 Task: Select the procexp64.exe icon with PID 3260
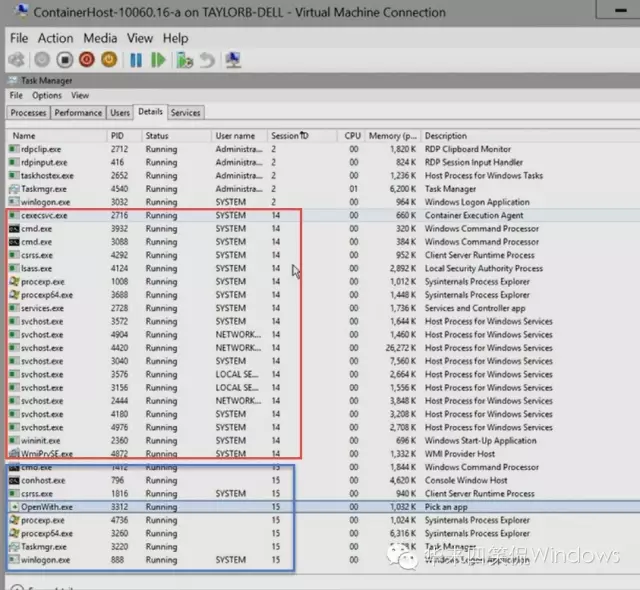coord(14,533)
